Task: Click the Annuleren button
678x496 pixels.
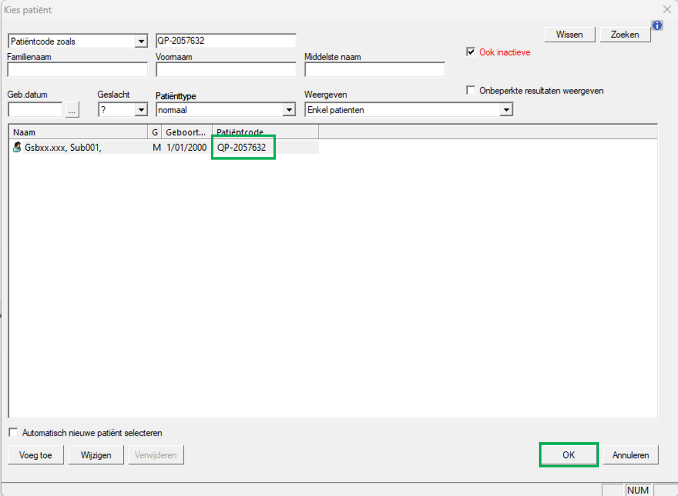Action: pyautogui.click(x=630, y=455)
